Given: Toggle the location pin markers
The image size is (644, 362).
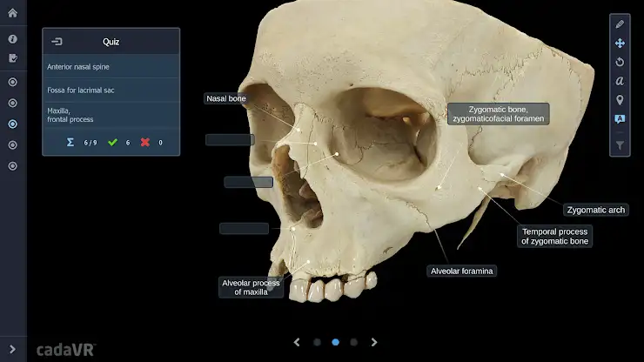Looking at the screenshot, I should point(620,100).
